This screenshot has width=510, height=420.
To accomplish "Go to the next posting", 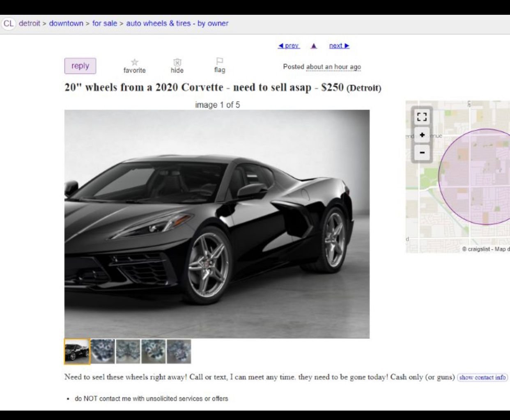I will [x=339, y=46].
